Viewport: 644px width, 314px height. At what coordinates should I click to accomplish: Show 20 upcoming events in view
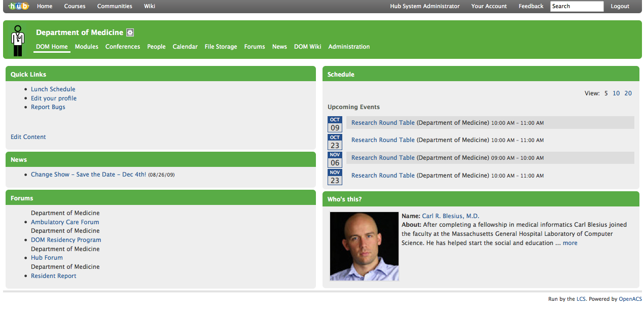(628, 93)
